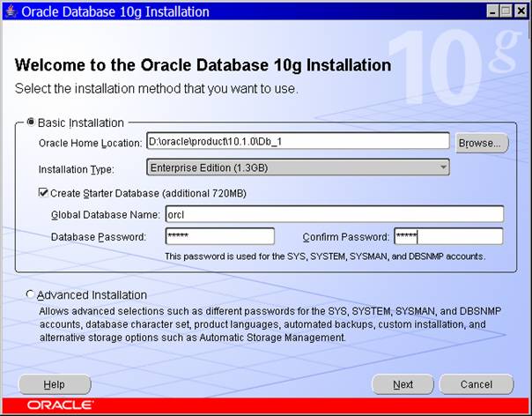Viewport: 532px width, 416px height.
Task: Choose the Advanced Installation option
Action: [32, 294]
